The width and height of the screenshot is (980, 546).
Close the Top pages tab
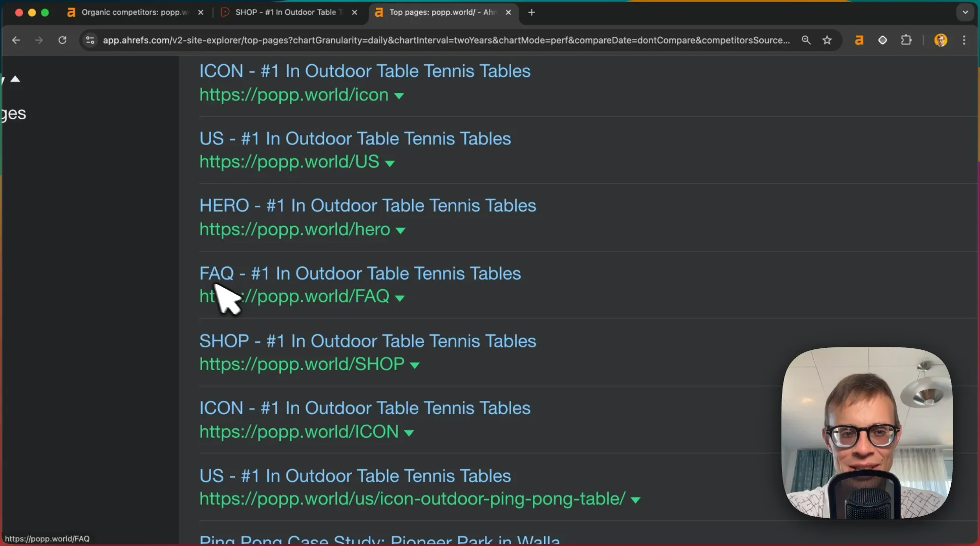click(508, 12)
